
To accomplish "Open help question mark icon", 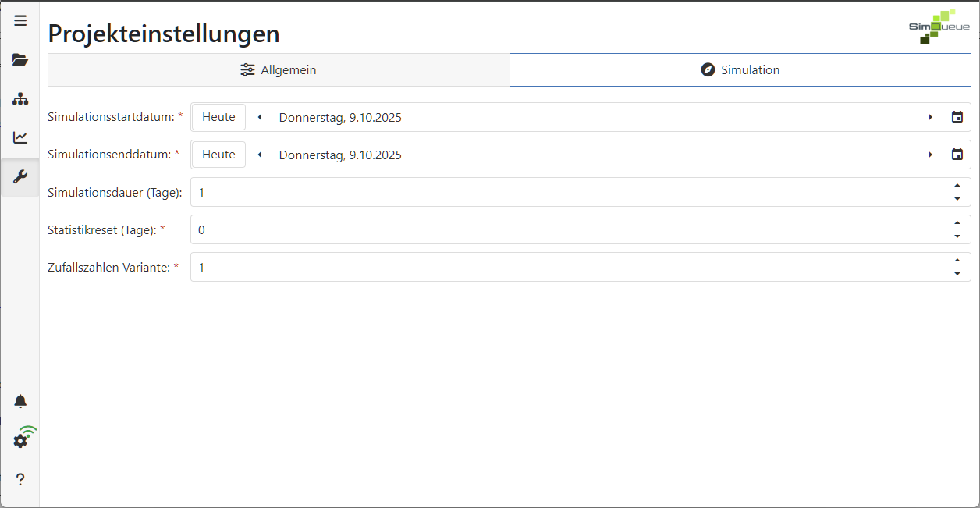I will coord(20,479).
